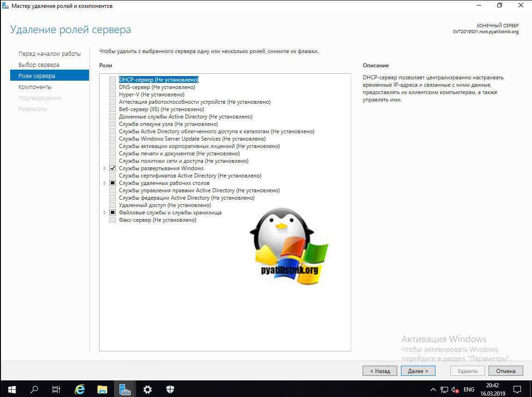Select DHCP-сервер role in list

(158, 80)
